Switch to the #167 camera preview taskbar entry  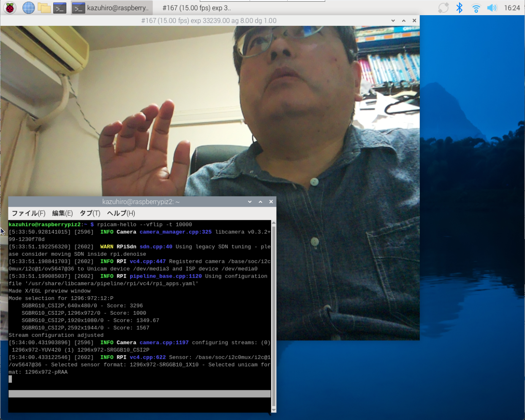tap(196, 8)
